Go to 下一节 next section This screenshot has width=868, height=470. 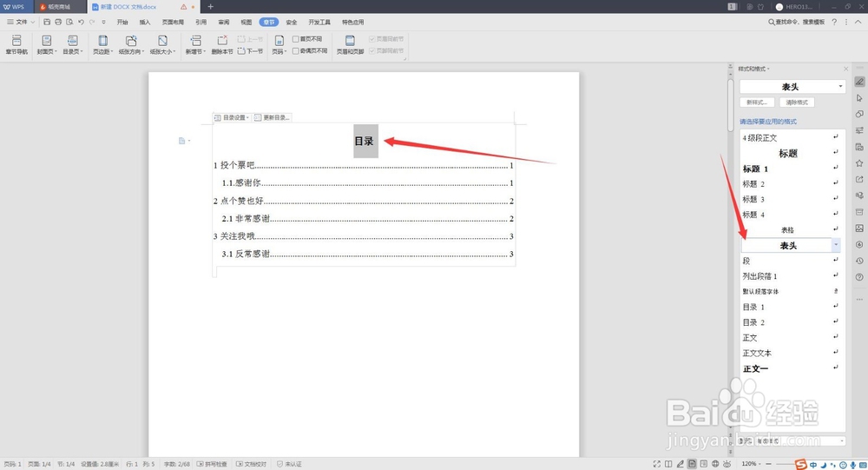point(250,51)
